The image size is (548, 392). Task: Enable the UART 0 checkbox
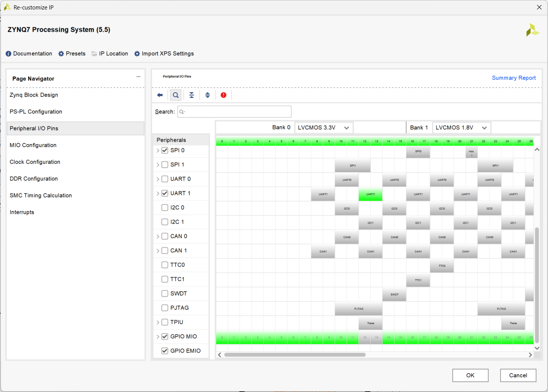pos(165,179)
